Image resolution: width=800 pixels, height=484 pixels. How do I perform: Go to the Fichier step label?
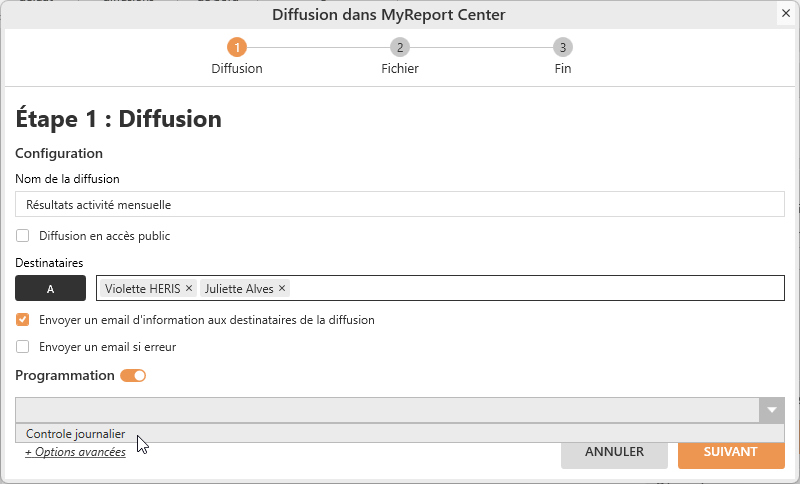pyautogui.click(x=400, y=69)
